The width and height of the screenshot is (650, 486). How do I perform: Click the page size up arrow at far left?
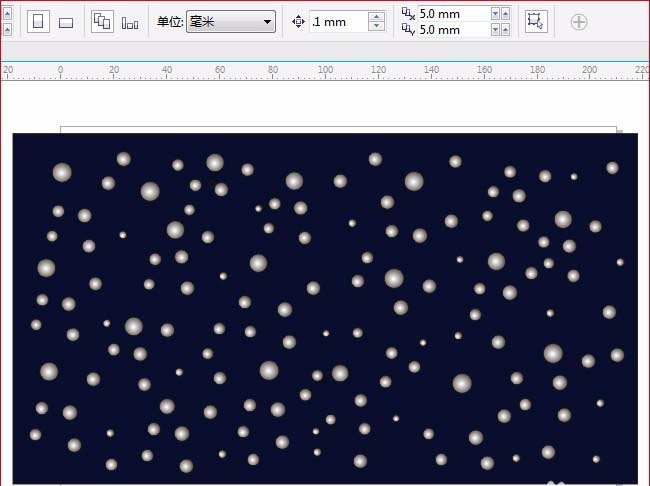[7, 14]
